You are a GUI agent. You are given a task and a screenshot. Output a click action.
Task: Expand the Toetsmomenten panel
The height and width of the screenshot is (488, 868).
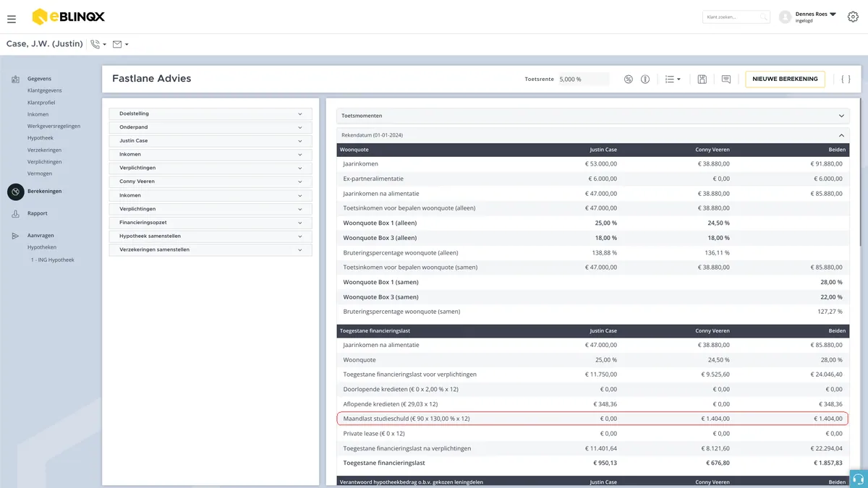coord(593,116)
